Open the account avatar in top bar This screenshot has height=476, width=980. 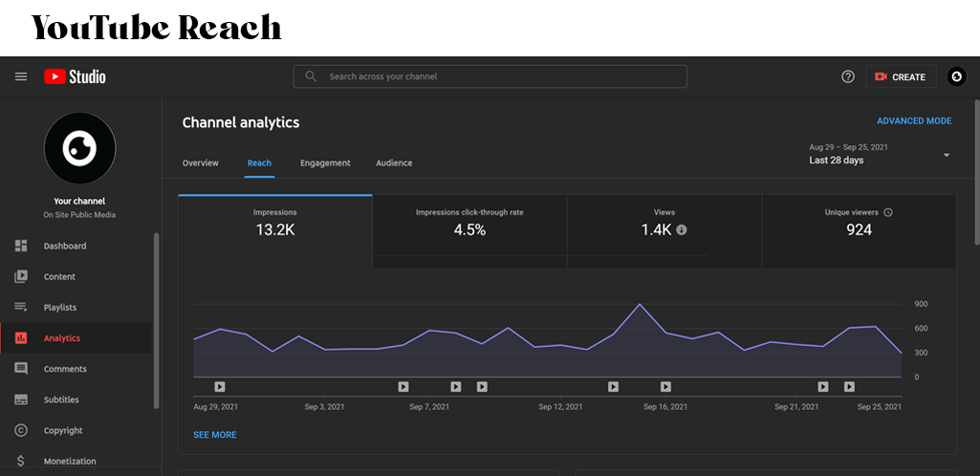point(957,76)
